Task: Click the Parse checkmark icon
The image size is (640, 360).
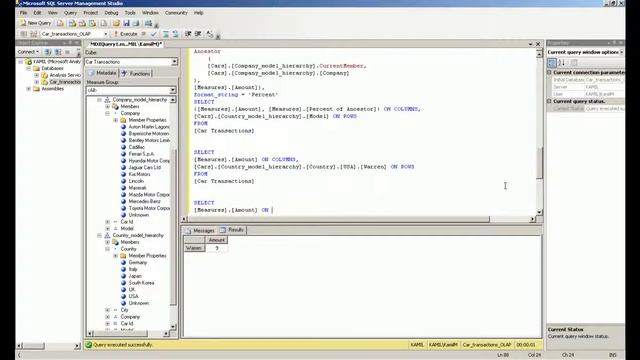Action: (153, 34)
